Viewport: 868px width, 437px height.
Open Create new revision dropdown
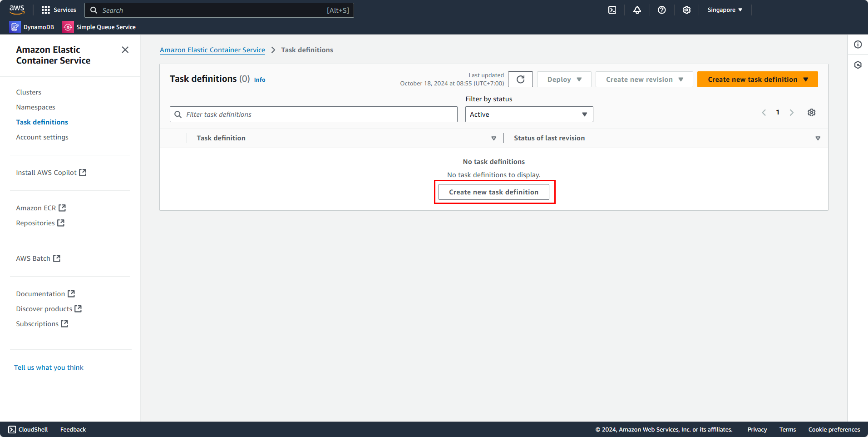click(x=644, y=79)
